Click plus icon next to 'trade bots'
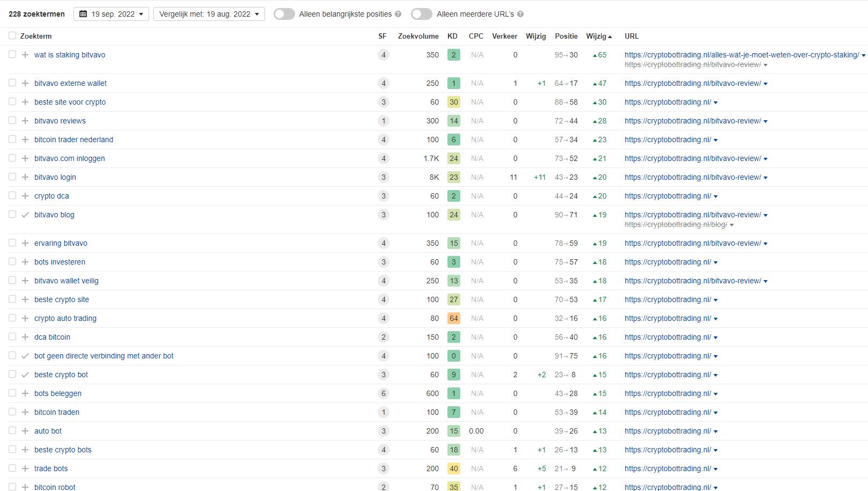Screen dimensions: 868x491 [25, 468]
